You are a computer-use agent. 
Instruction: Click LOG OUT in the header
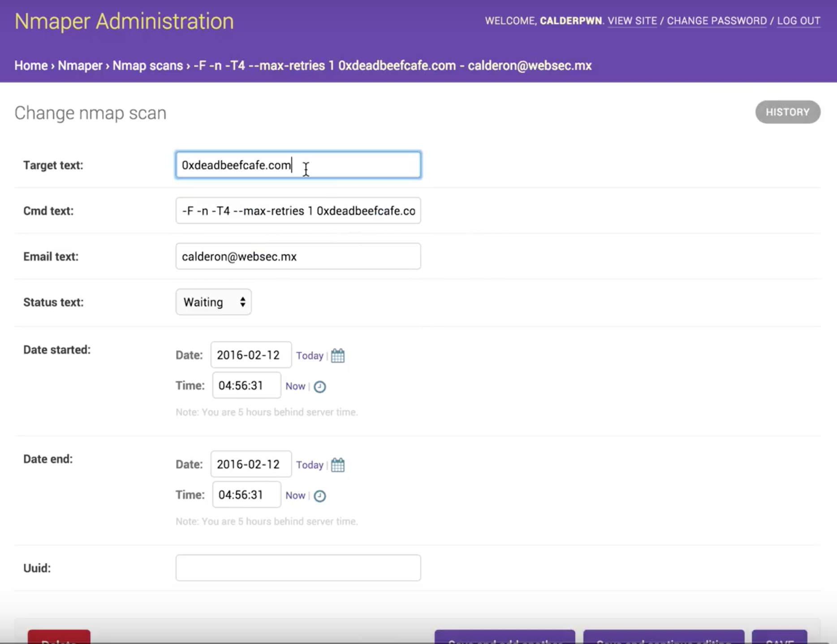(x=798, y=21)
